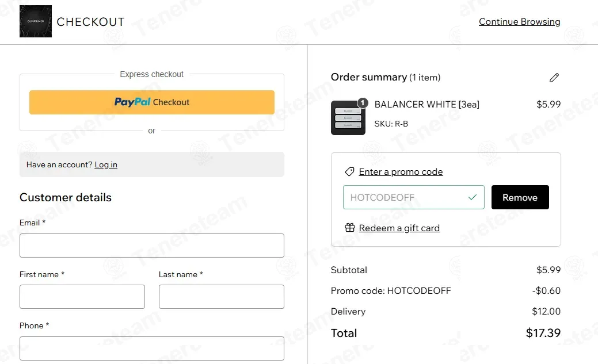
Task: Focus the Phone input field
Action: (x=152, y=348)
